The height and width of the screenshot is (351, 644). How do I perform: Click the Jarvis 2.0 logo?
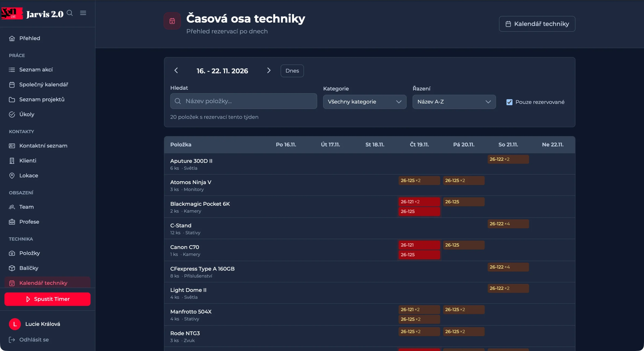pos(32,13)
